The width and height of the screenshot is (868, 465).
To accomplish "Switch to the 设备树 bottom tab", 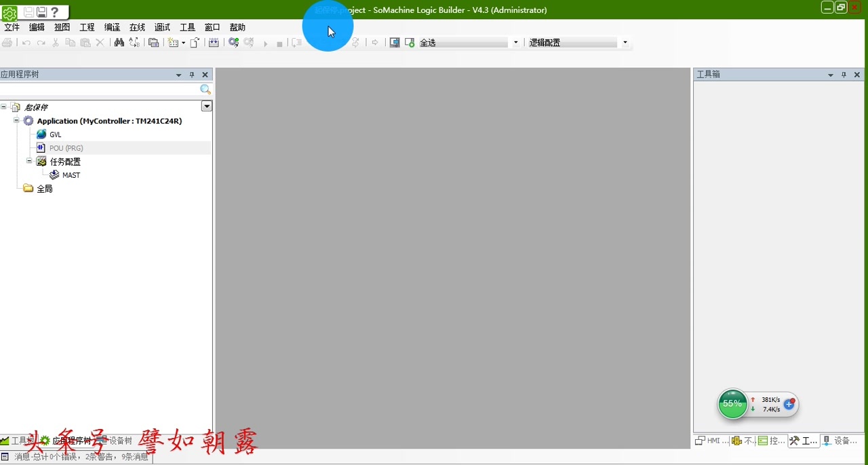I will click(x=115, y=441).
